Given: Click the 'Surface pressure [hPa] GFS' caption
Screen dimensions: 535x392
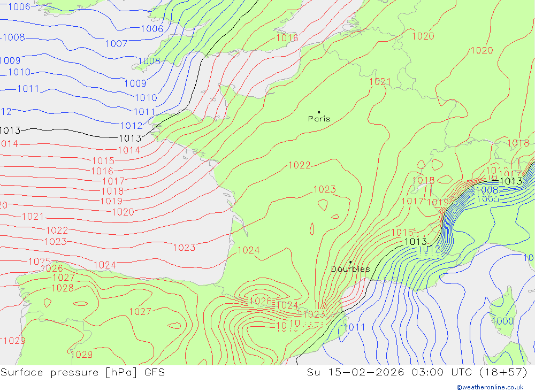Looking at the screenshot, I should pos(82,372).
